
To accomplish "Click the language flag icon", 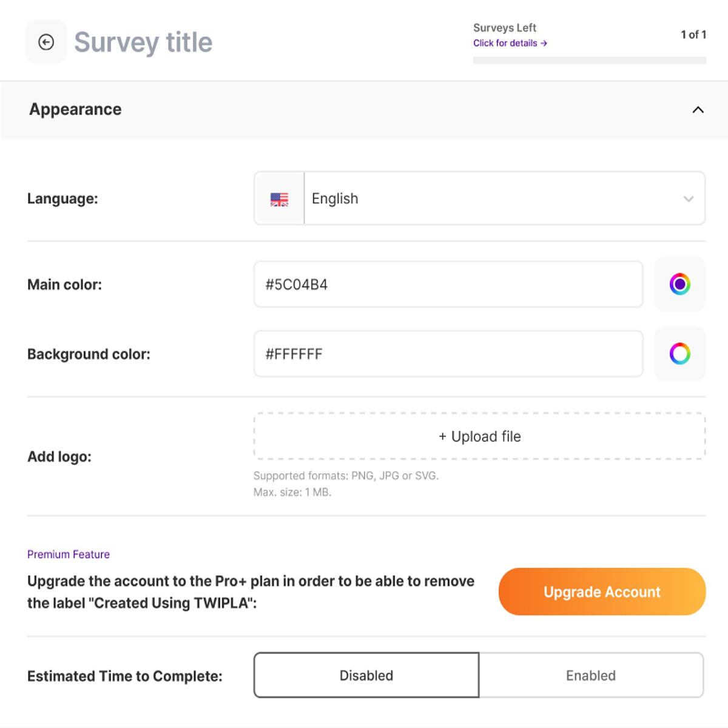I will pyautogui.click(x=279, y=199).
